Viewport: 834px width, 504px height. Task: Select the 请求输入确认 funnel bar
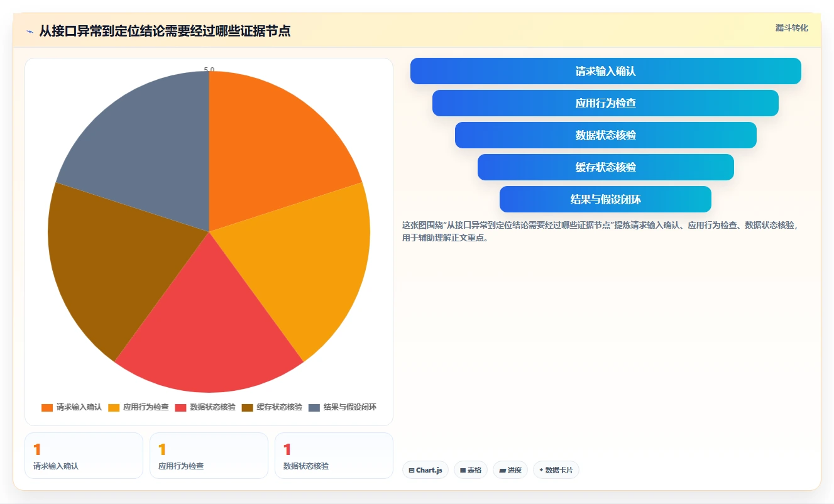(605, 71)
